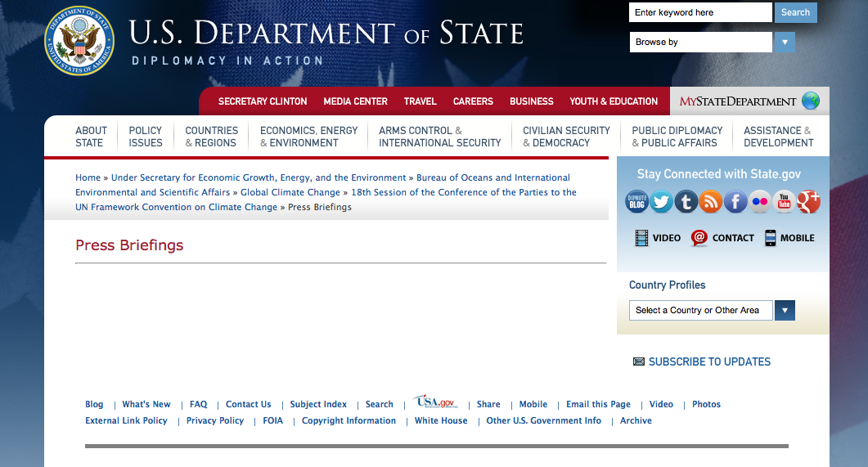This screenshot has height=467, width=868.
Task: Click the orange RSS feed icon
Action: (x=711, y=201)
